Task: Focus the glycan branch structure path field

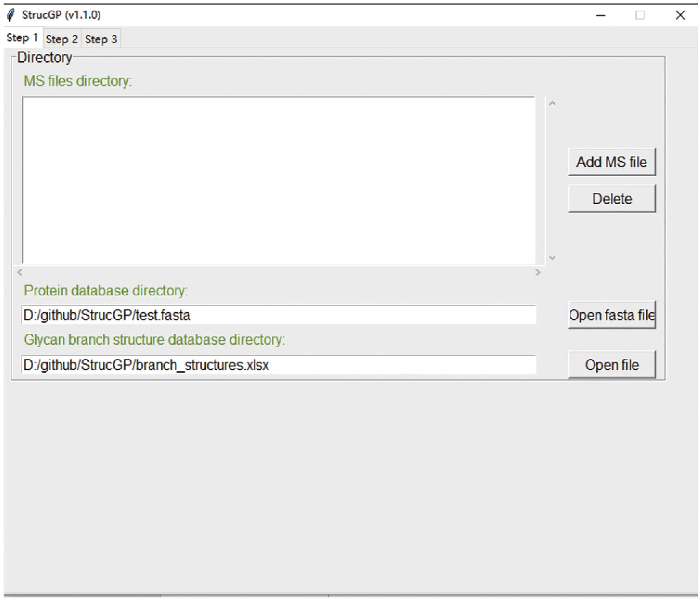Action: (278, 365)
